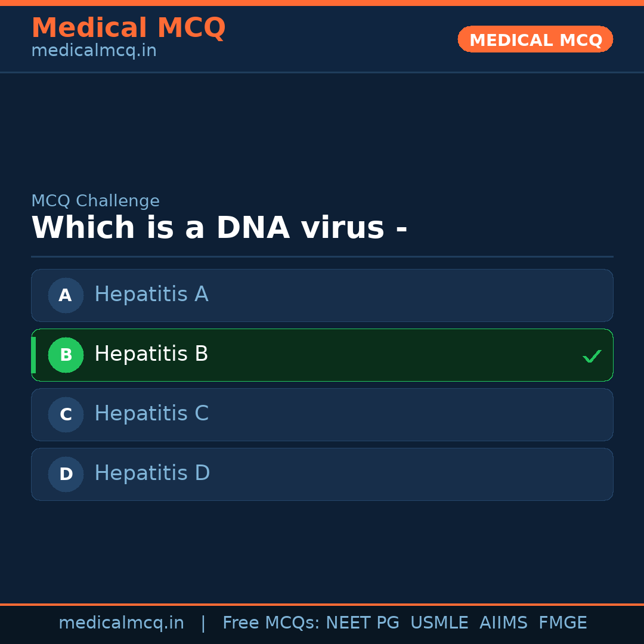Viewport: 644px width, 644px height.
Task: Click the orange Medical MCQ header title
Action: [x=128, y=28]
